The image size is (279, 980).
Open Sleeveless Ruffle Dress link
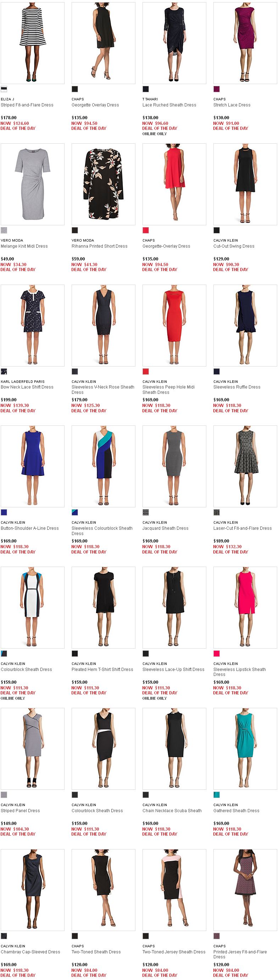point(237,387)
